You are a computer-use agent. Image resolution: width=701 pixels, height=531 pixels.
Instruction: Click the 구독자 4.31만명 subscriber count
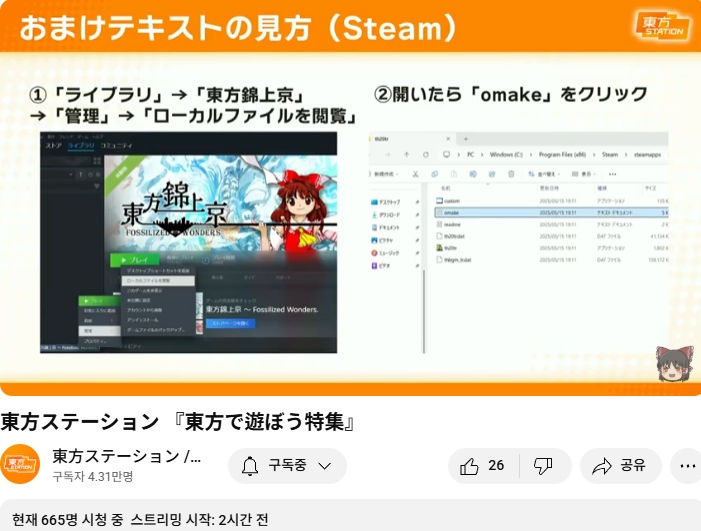[93, 476]
